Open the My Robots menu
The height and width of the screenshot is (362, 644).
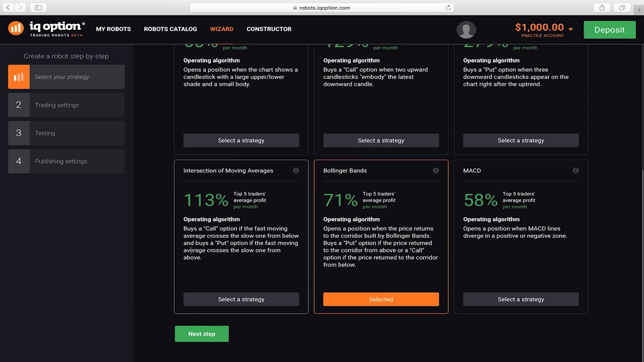click(x=113, y=29)
